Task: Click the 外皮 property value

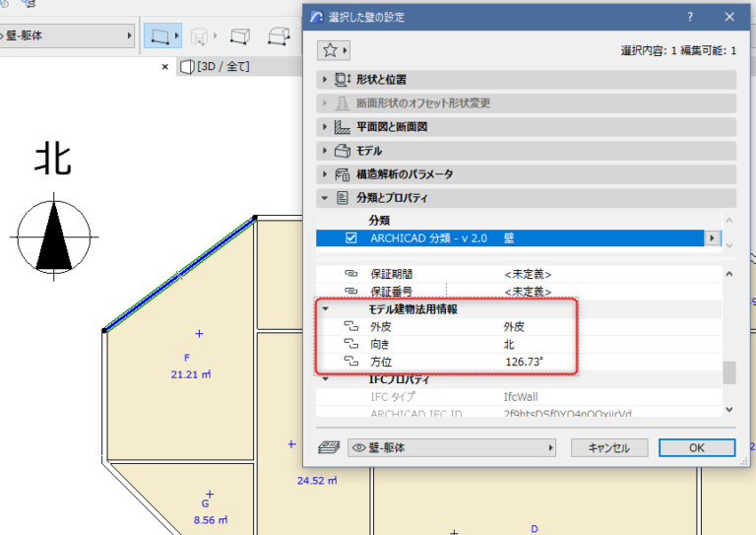Action: point(514,326)
